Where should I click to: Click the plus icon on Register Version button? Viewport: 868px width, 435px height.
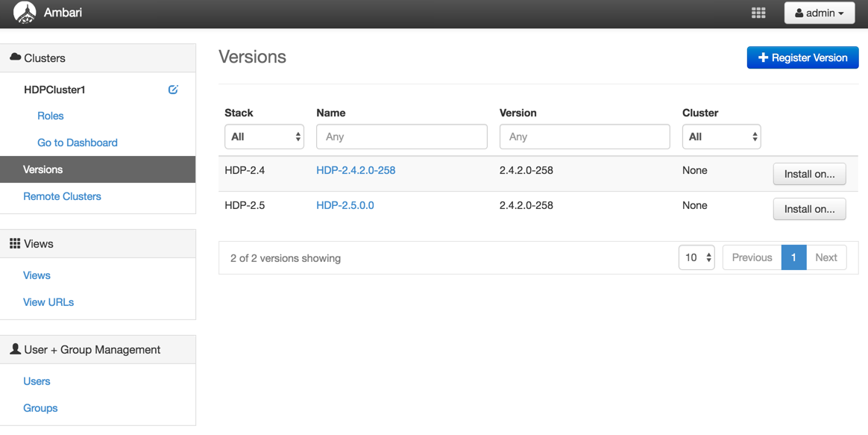[764, 57]
